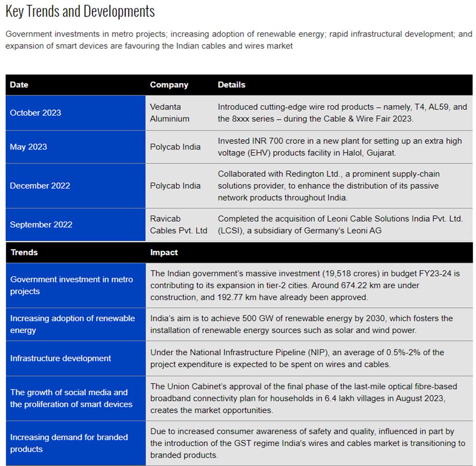Viewport: 476px width, 466px height.
Task: Select 'Increasing adoption of renewable energy' trend cell
Action: point(76,325)
